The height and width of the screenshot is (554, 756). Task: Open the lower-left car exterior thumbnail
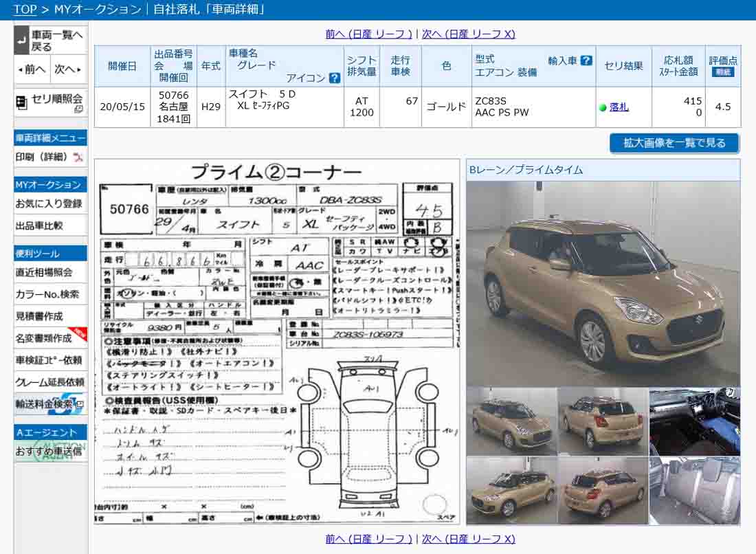pos(511,490)
